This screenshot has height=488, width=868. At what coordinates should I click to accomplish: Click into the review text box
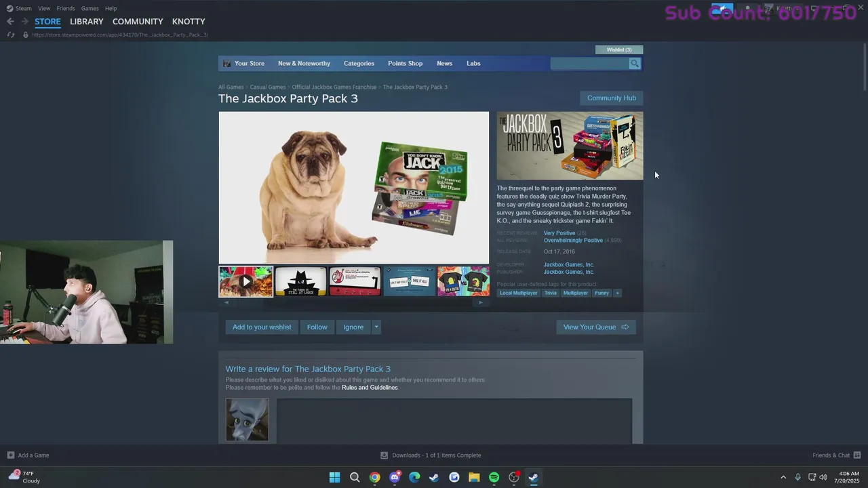tap(454, 421)
